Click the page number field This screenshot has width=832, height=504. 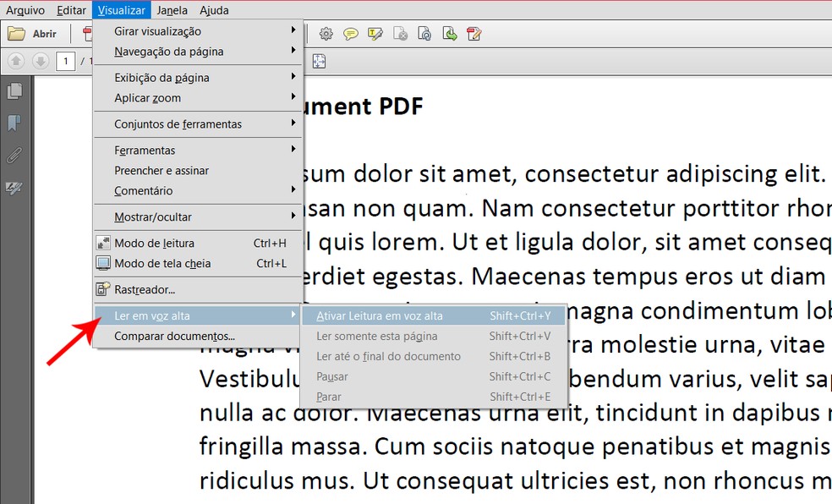(65, 61)
